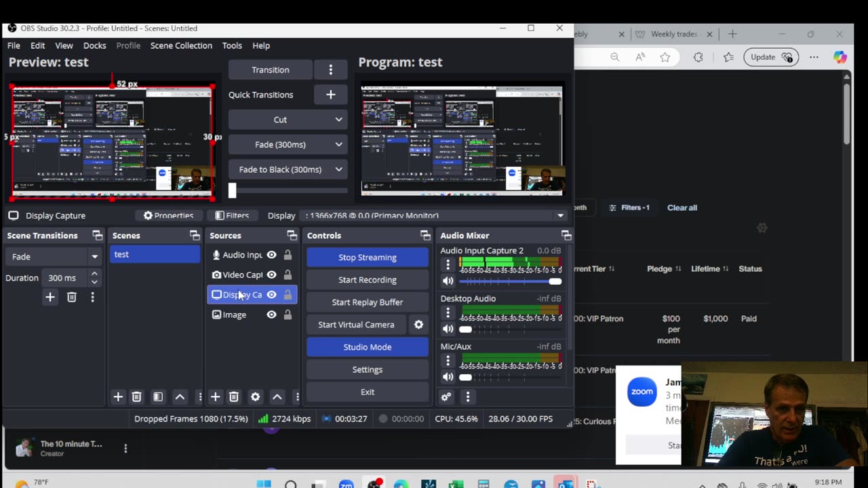Click Start Recording button
Image resolution: width=868 pixels, height=488 pixels.
click(368, 280)
